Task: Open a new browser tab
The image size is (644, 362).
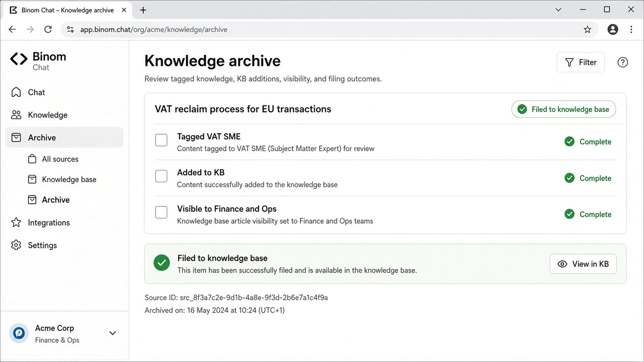Action: pos(143,10)
